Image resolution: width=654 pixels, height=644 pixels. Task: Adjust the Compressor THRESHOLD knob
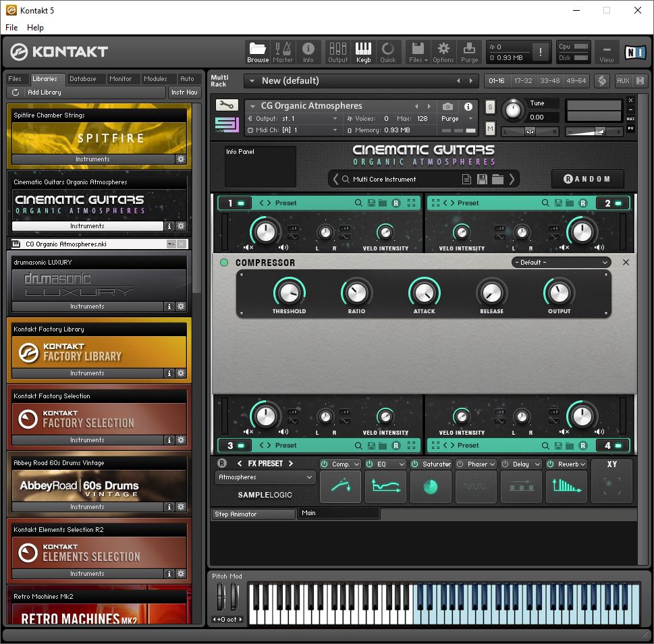[x=289, y=292]
